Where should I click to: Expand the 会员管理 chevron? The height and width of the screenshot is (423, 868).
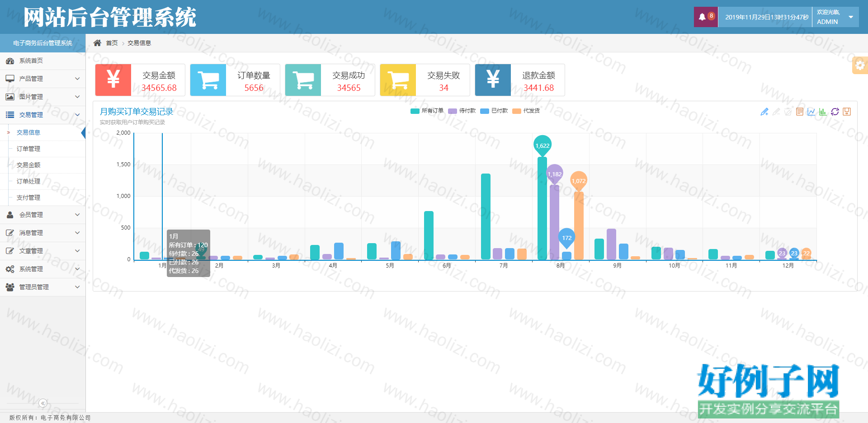click(x=77, y=215)
